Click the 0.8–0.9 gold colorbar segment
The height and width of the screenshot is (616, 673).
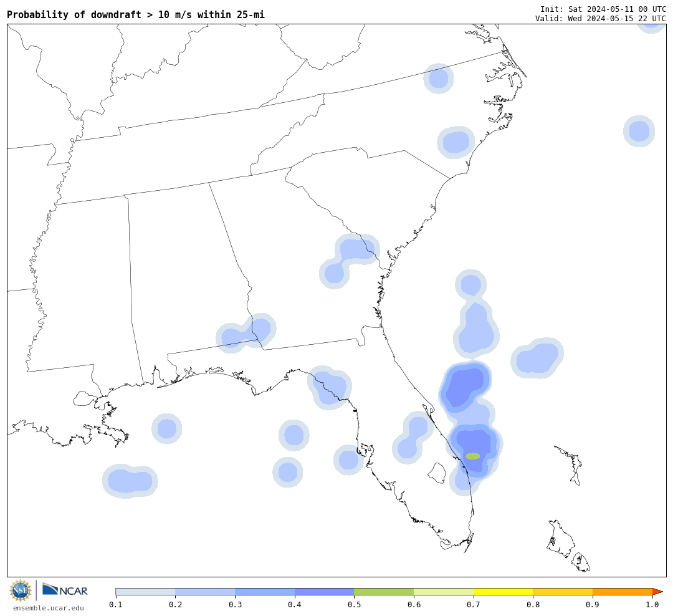point(563,592)
